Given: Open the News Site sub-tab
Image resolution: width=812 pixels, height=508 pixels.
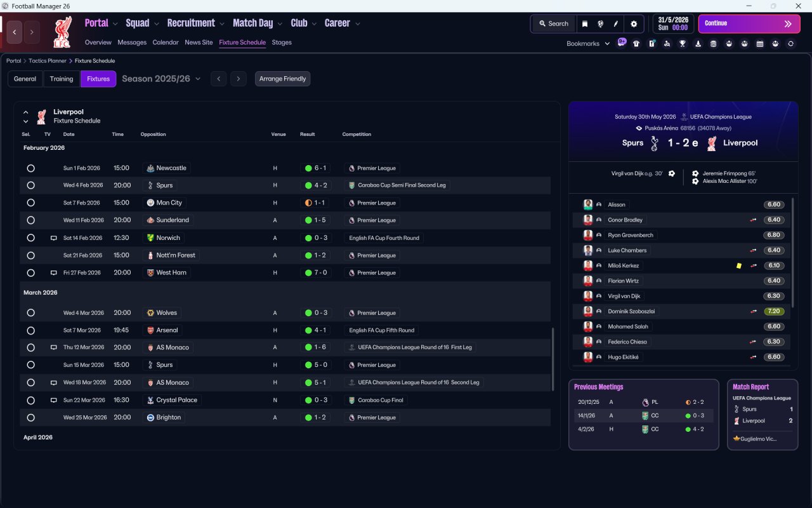Looking at the screenshot, I should pyautogui.click(x=199, y=43).
